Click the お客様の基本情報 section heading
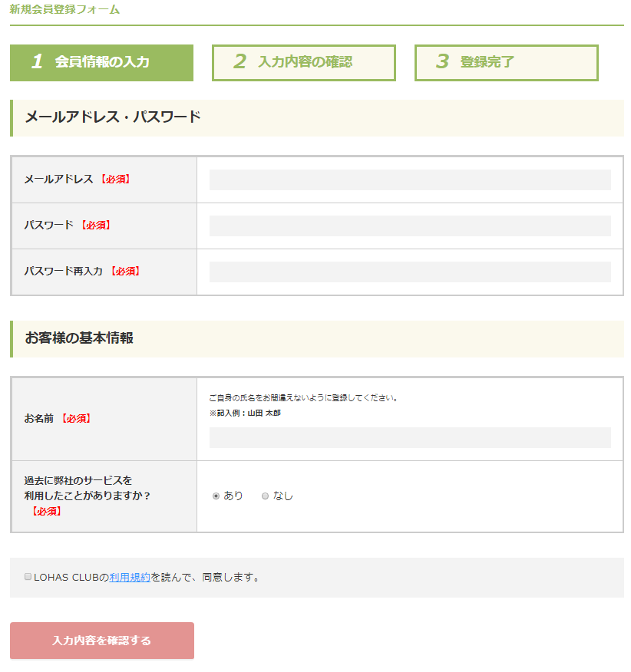This screenshot has height=672, width=631. [x=79, y=338]
